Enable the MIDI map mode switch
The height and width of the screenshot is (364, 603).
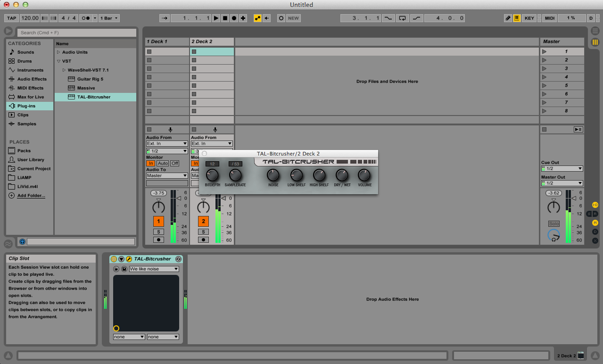pos(550,18)
